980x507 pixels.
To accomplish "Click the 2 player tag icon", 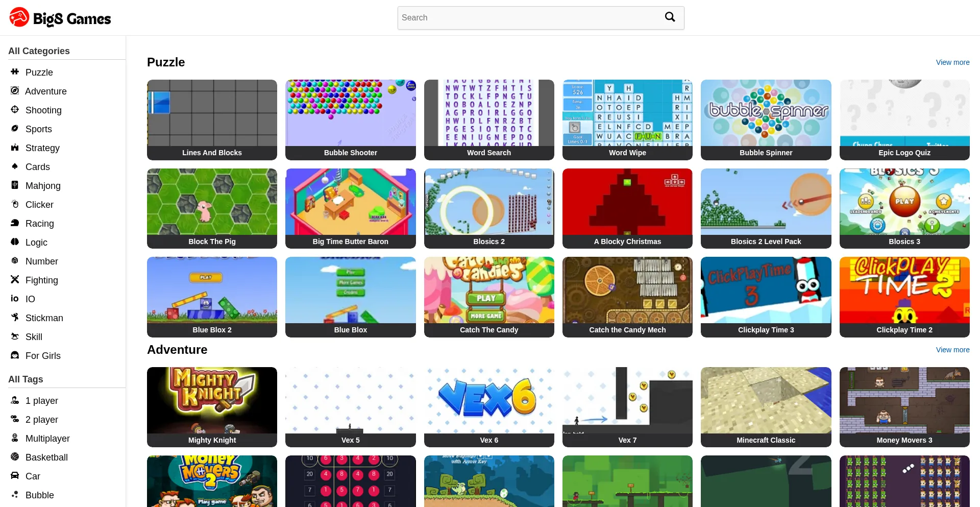I will point(15,419).
